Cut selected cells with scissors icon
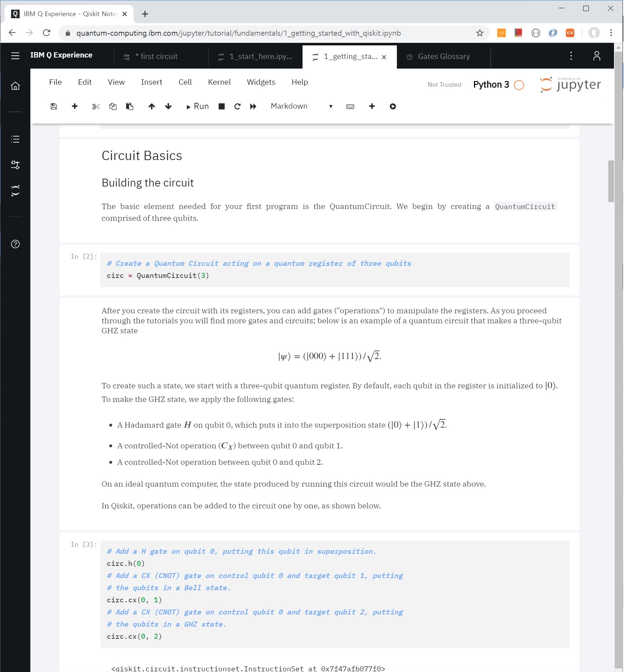 (x=96, y=106)
